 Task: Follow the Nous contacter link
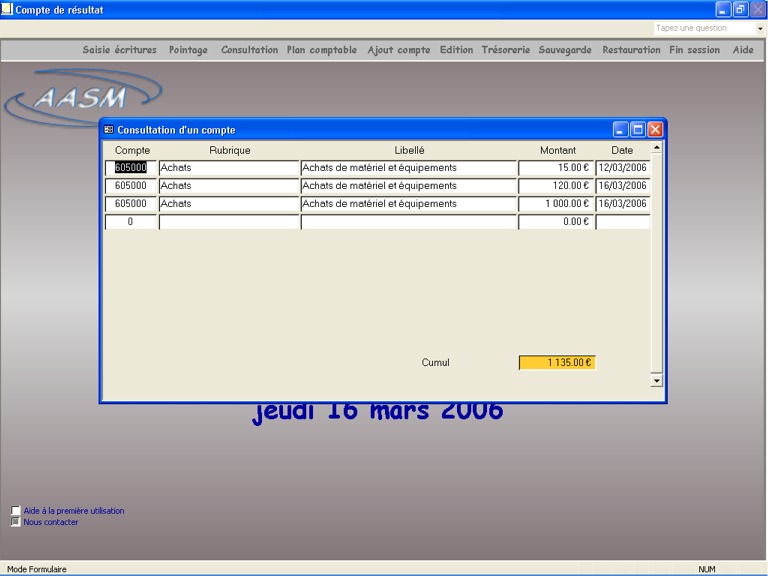click(51, 522)
